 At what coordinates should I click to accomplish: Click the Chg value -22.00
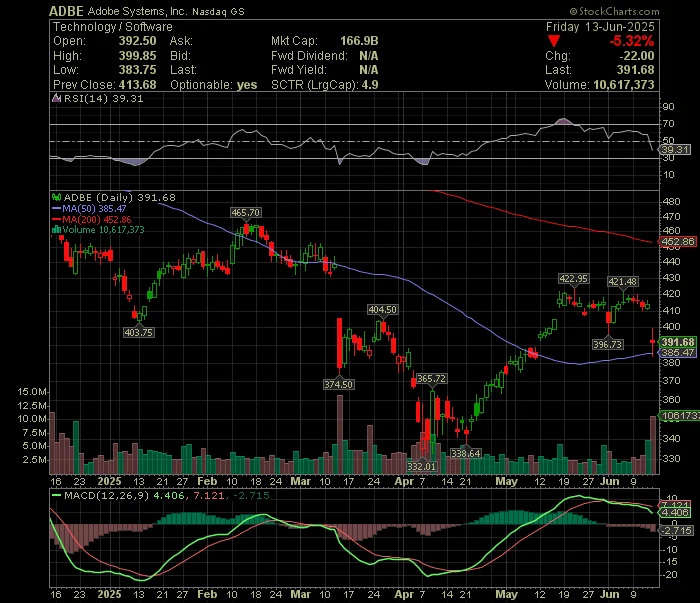[637, 56]
